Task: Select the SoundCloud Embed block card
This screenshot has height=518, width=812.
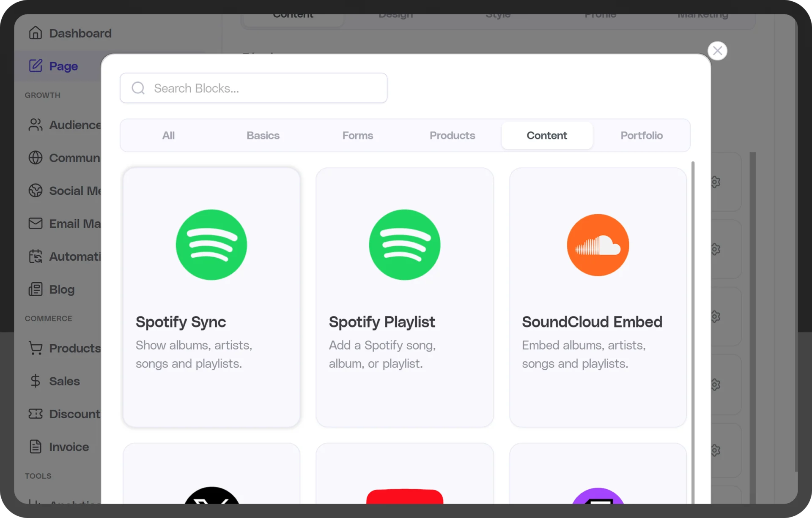Action: [x=598, y=297]
